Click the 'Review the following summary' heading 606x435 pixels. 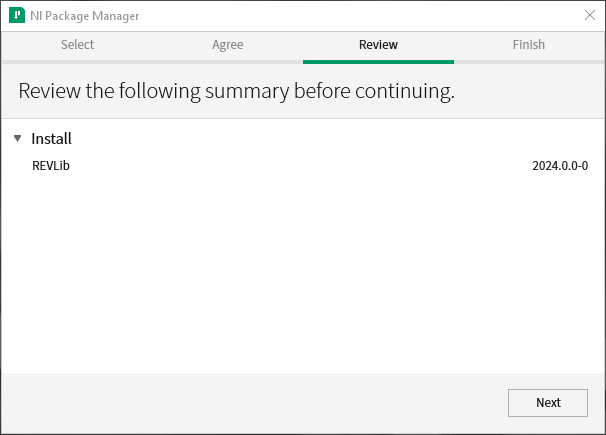236,92
